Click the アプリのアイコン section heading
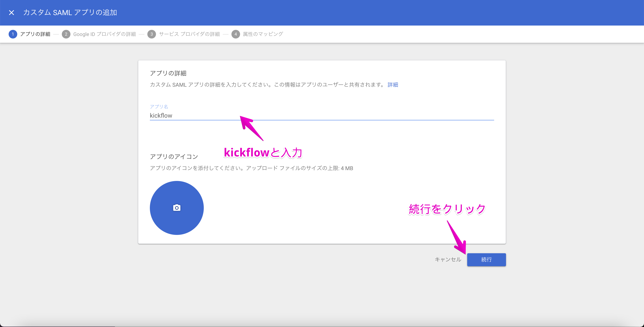The width and height of the screenshot is (644, 327). tap(174, 157)
